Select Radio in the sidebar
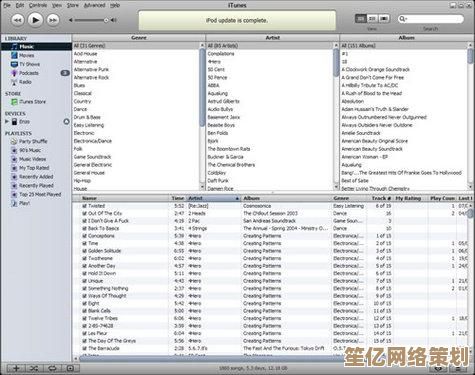Screen dimensions: 475x375 25,82
